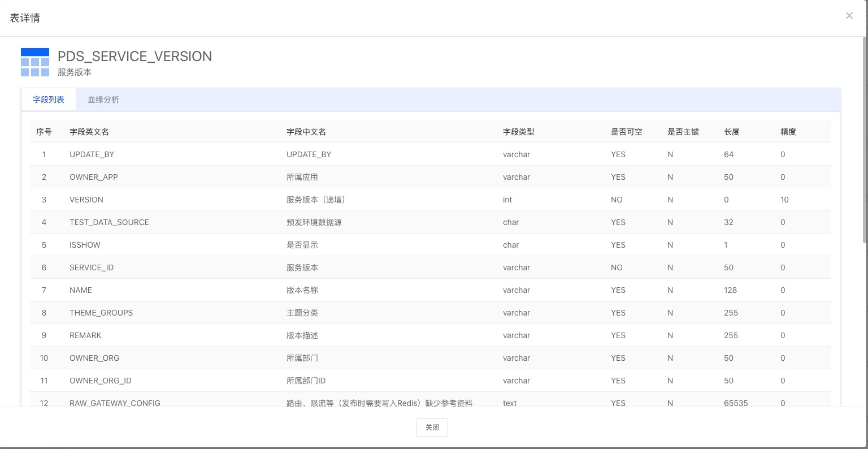
Task: Close the table details dialog with X
Action: (849, 16)
